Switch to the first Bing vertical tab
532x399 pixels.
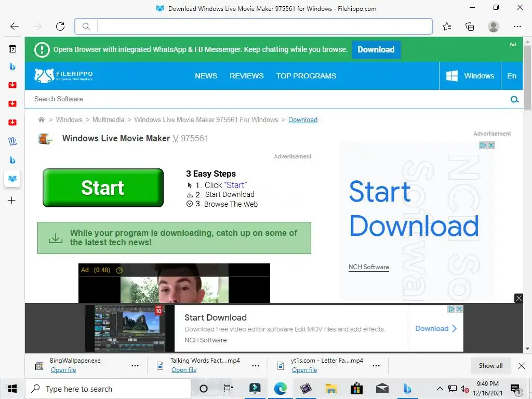pyautogui.click(x=12, y=67)
